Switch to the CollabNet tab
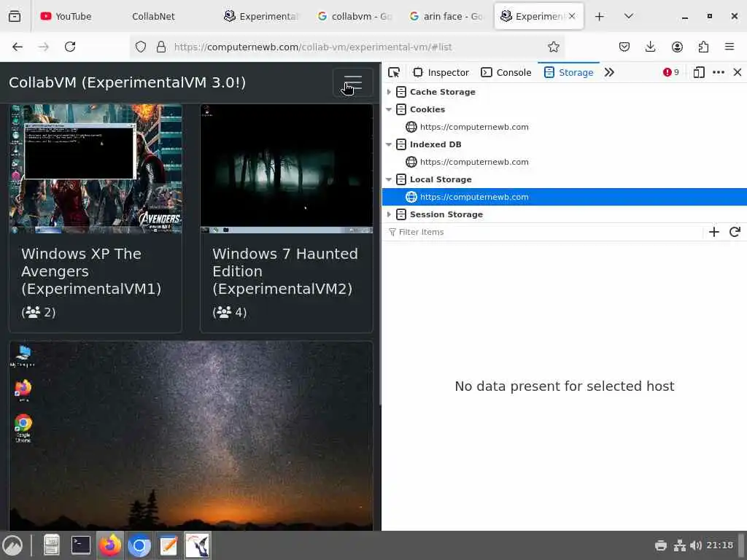The width and height of the screenshot is (747, 560). (x=154, y=16)
